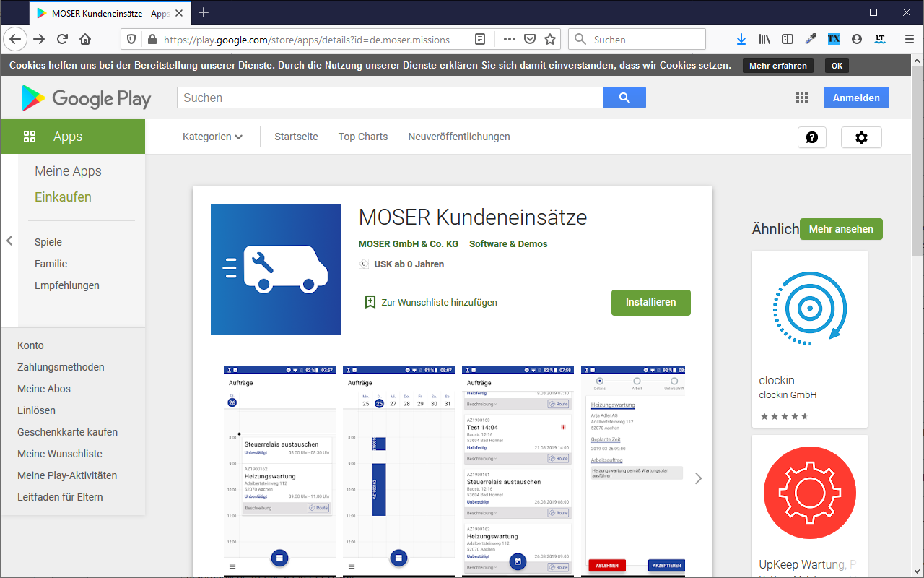Toggle the Firefox sidebar icon
This screenshot has width=924, height=578.
788,40
